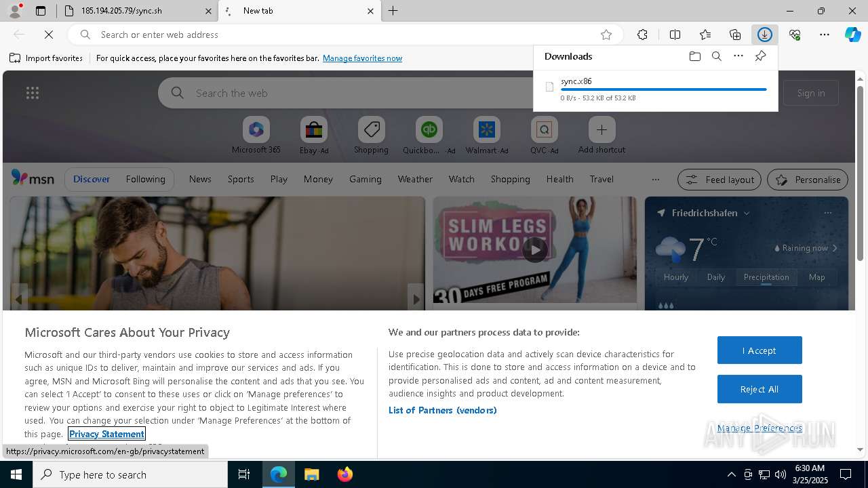
Task: Close the New tab tab
Action: 370,11
